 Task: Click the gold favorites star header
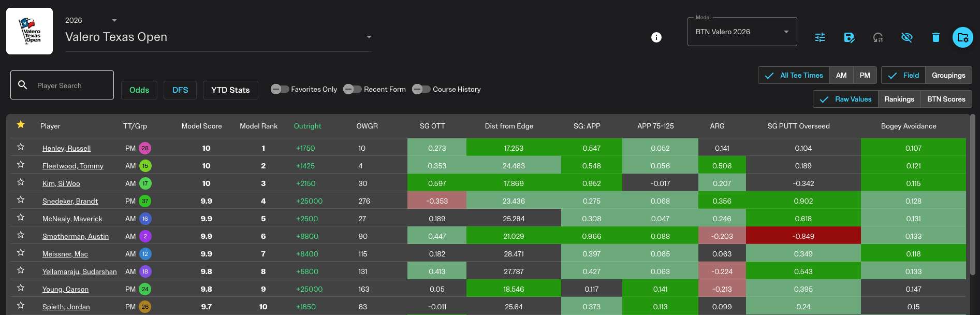coord(21,124)
